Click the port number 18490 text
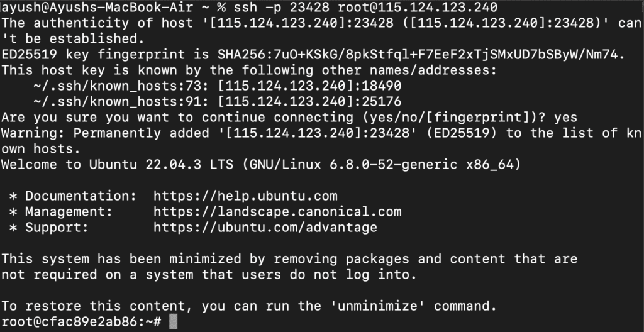Image resolution: width=644 pixels, height=332 pixels. 381,86
